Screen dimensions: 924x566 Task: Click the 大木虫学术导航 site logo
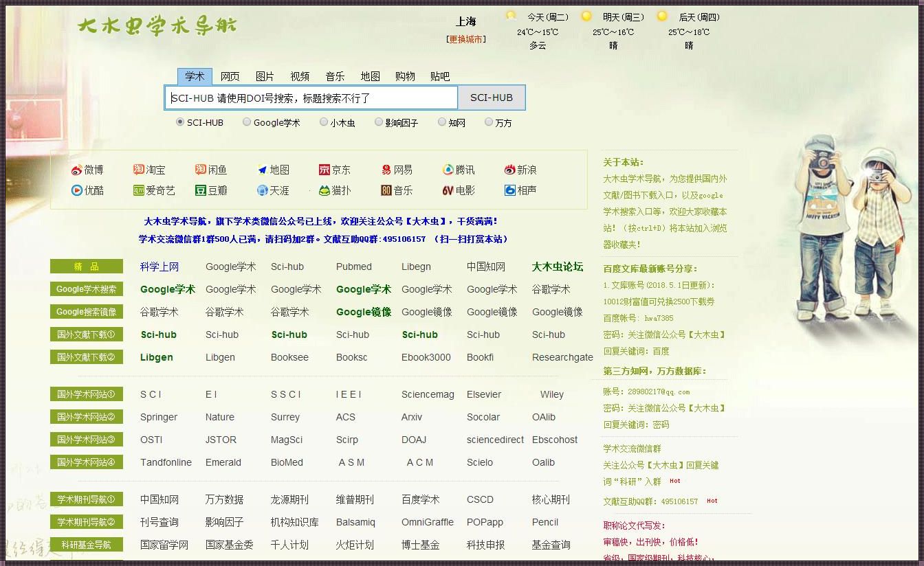157,25
